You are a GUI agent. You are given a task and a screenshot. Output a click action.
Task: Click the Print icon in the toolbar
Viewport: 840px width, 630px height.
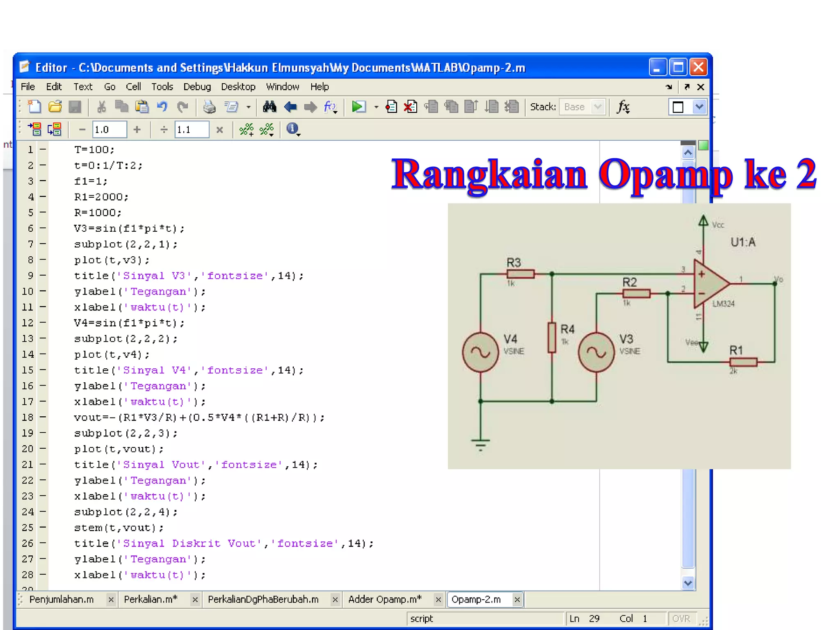(210, 107)
